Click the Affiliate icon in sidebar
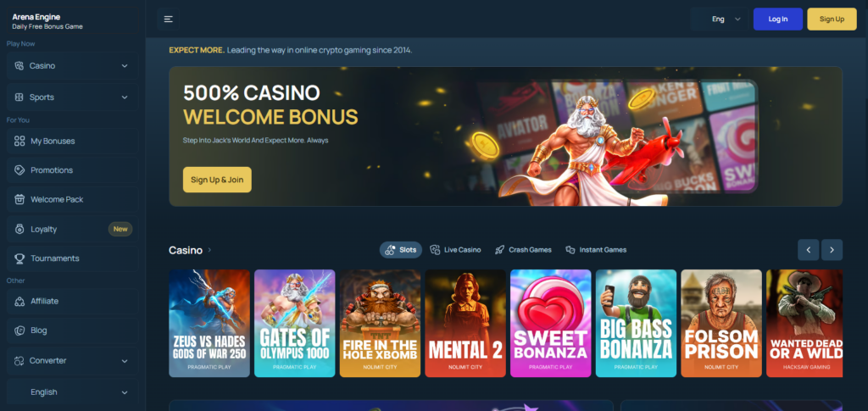This screenshot has width=868, height=411. click(x=19, y=302)
